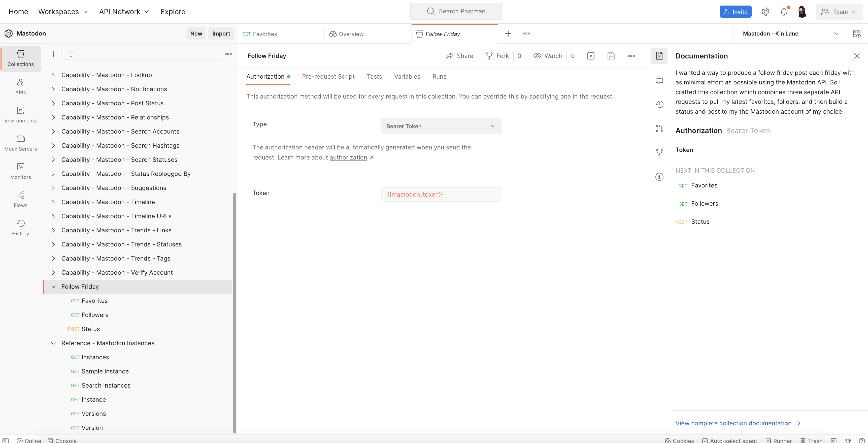This screenshot has height=443, width=868.
Task: Open the History sidebar section
Action: [21, 228]
